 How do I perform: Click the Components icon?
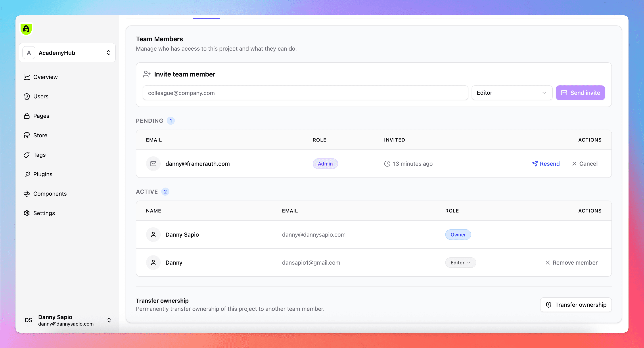[x=27, y=194]
